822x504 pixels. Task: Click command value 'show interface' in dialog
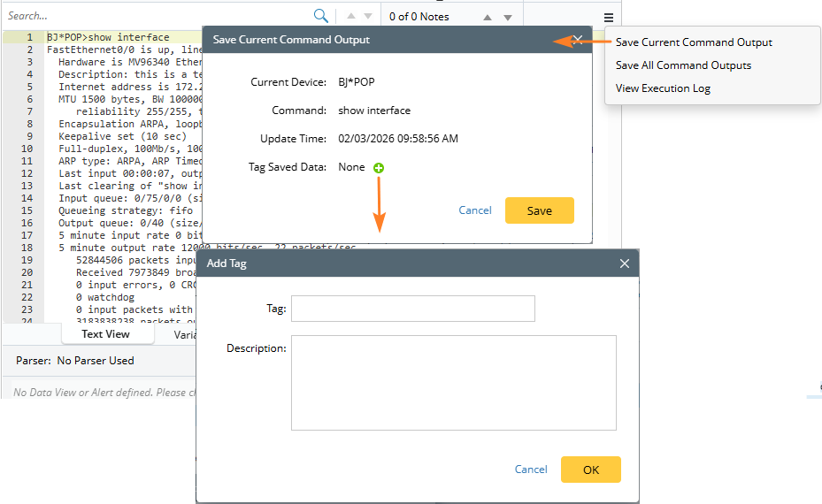[374, 111]
